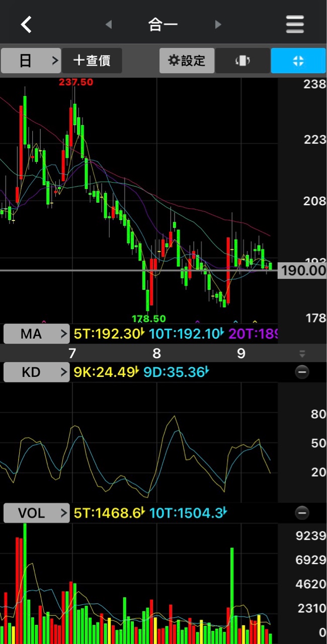The image size is (327, 644).
Task: Open the hamburger menu
Action: [295, 24]
